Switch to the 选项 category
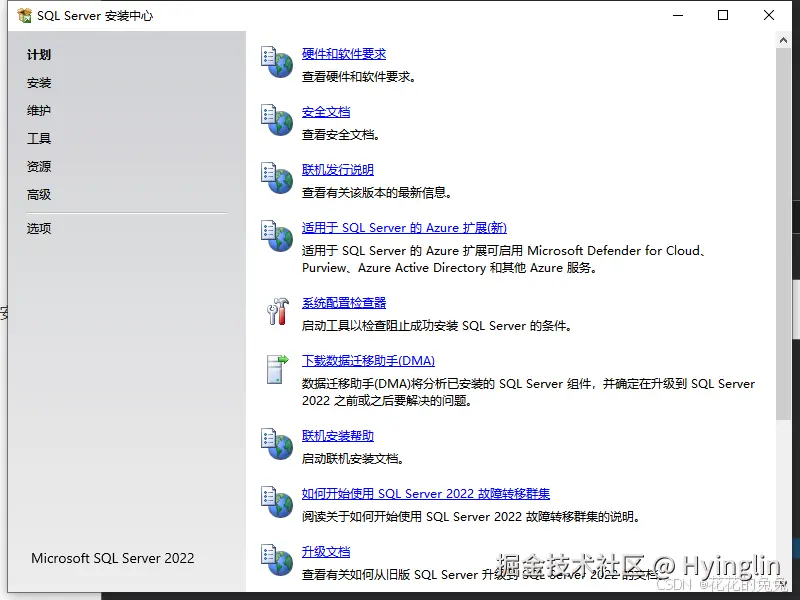800x600 pixels. click(39, 228)
